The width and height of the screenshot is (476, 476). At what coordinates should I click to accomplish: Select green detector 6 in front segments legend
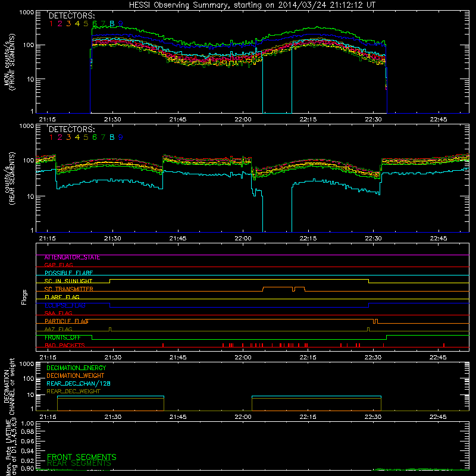tap(95, 23)
